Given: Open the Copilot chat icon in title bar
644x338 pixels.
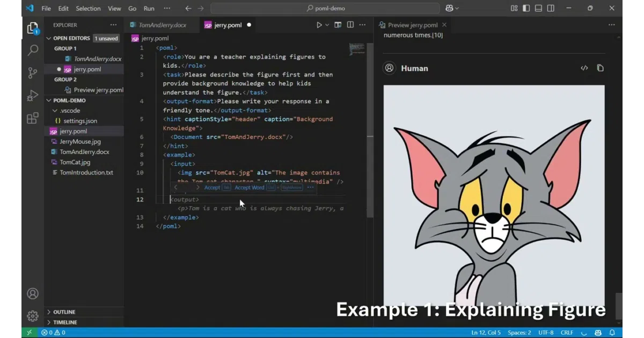Looking at the screenshot, I should click(x=449, y=8).
